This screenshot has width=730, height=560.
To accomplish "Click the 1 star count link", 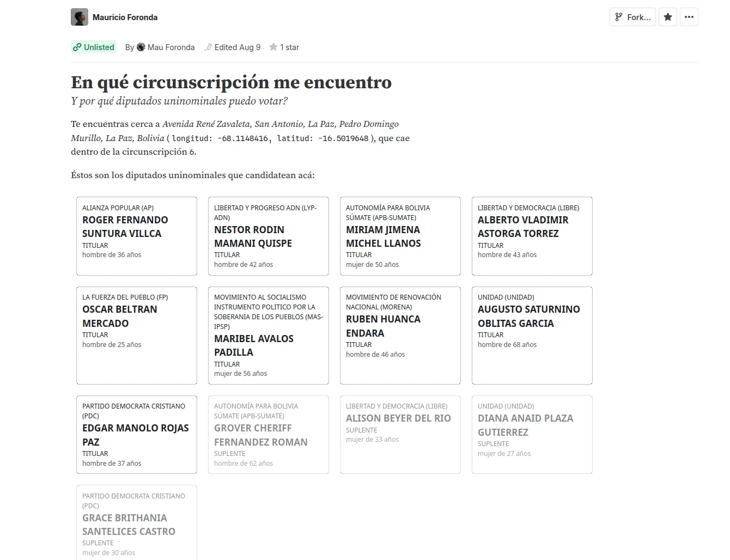I will (289, 47).
